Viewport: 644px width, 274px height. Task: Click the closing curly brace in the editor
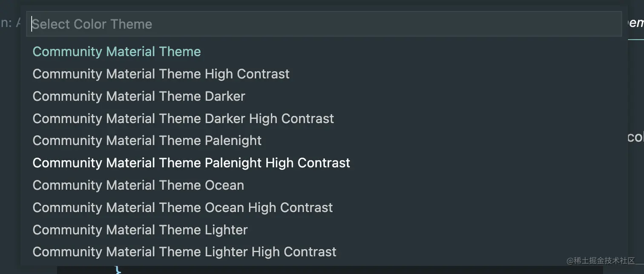click(118, 269)
